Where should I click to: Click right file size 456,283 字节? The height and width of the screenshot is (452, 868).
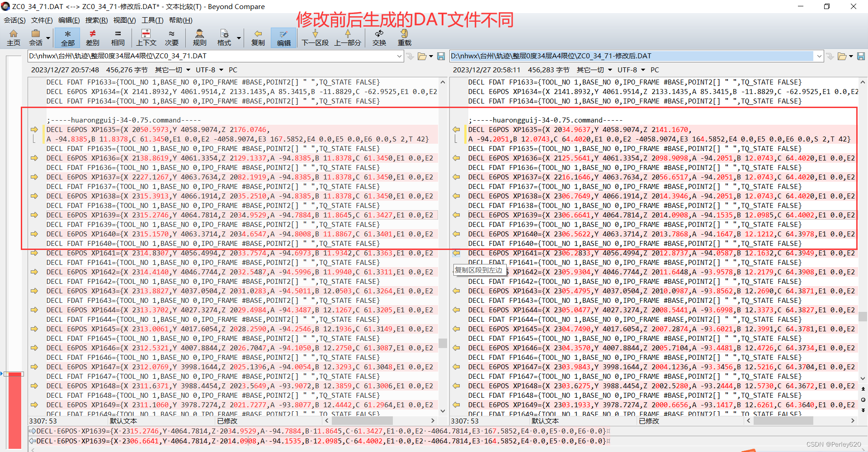click(549, 70)
